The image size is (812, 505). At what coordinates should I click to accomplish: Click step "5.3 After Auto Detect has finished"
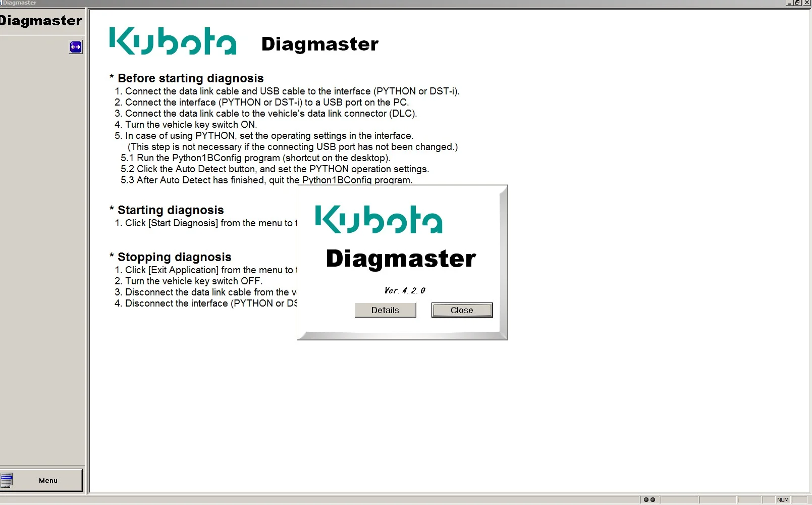tap(266, 180)
